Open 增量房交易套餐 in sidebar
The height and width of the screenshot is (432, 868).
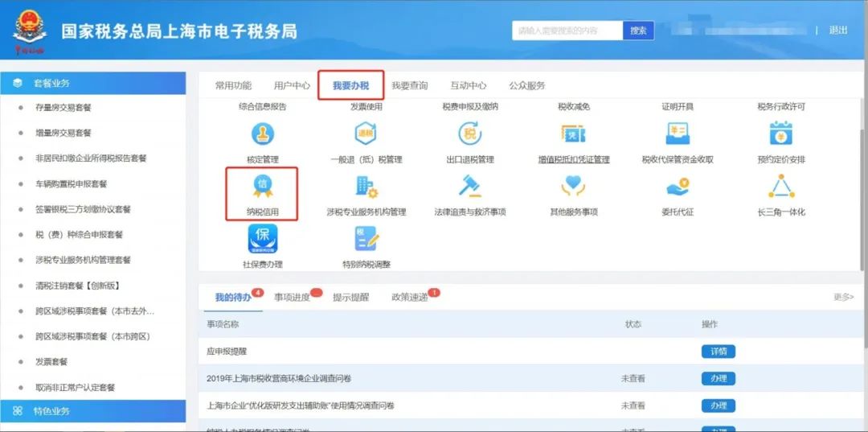click(63, 133)
